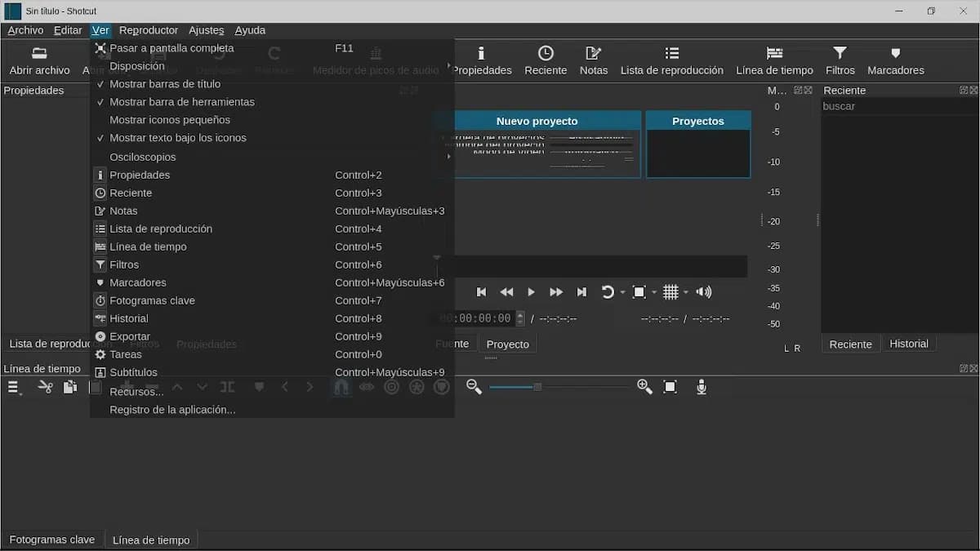Select the Reciente tab below the panel
Image resolution: width=980 pixels, height=551 pixels.
[851, 344]
